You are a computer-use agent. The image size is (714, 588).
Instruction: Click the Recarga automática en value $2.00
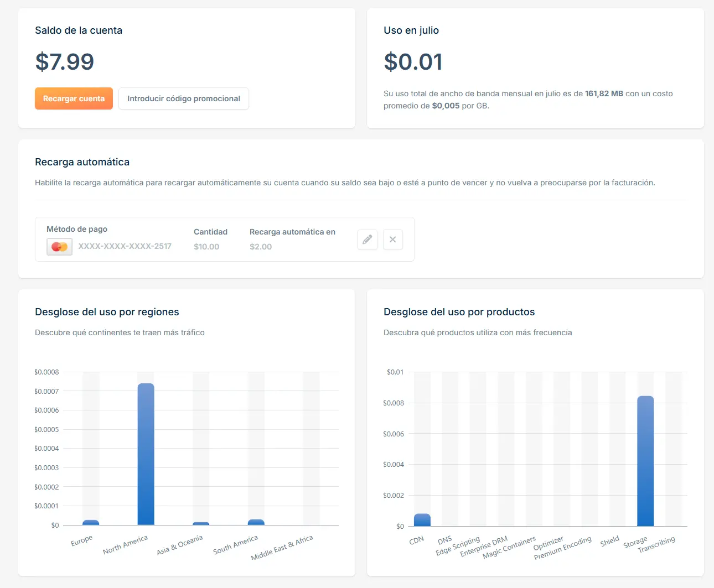click(261, 247)
